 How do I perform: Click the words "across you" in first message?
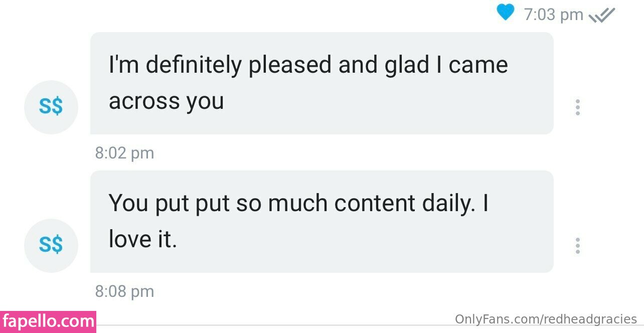coord(166,101)
